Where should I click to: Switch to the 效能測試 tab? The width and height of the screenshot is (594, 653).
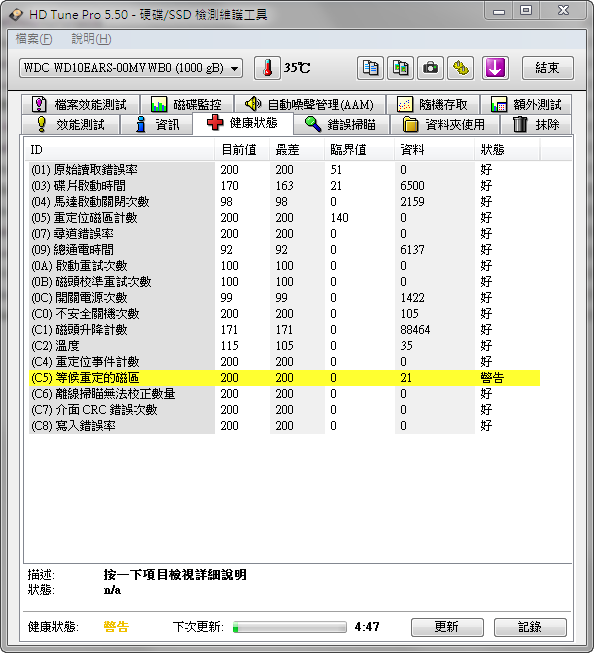(71, 124)
